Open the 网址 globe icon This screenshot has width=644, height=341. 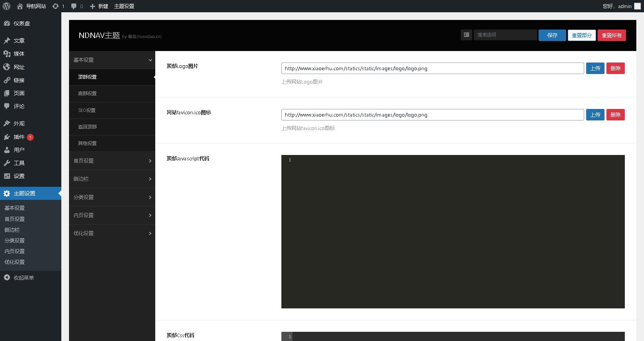pyautogui.click(x=7, y=67)
